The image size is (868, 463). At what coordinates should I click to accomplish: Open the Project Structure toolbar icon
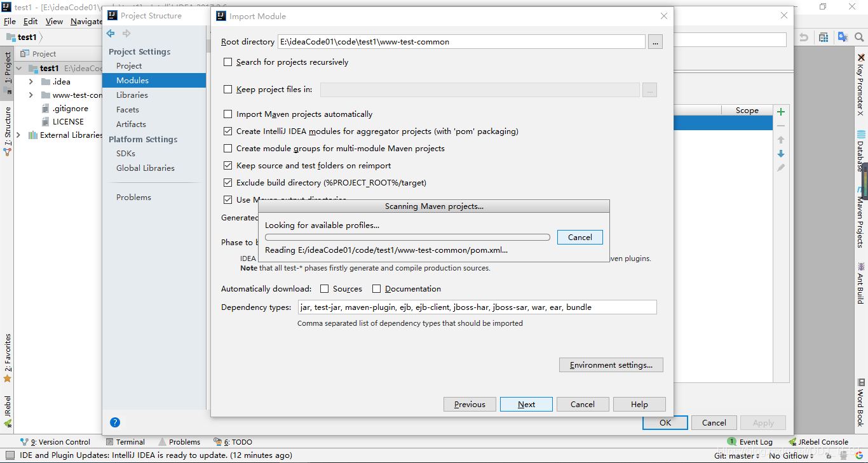(x=824, y=37)
